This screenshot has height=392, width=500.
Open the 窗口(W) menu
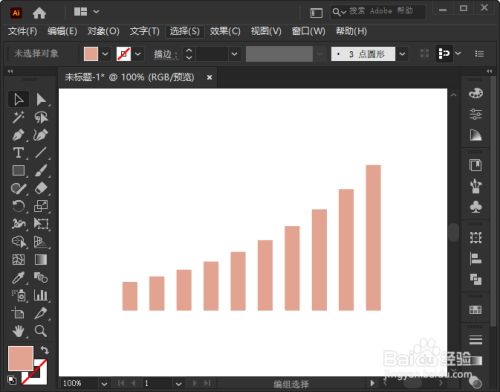[x=309, y=31]
